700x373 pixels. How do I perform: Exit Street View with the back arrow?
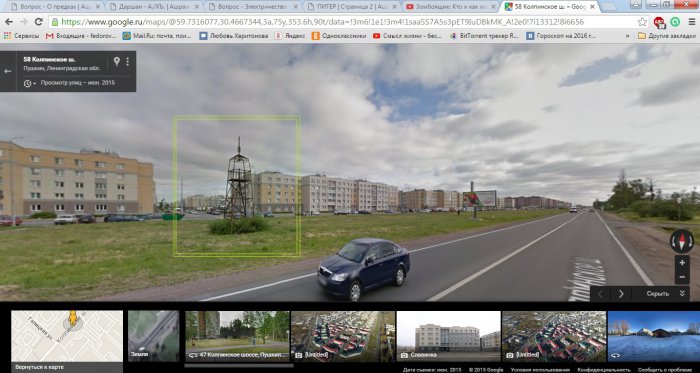coord(8,71)
